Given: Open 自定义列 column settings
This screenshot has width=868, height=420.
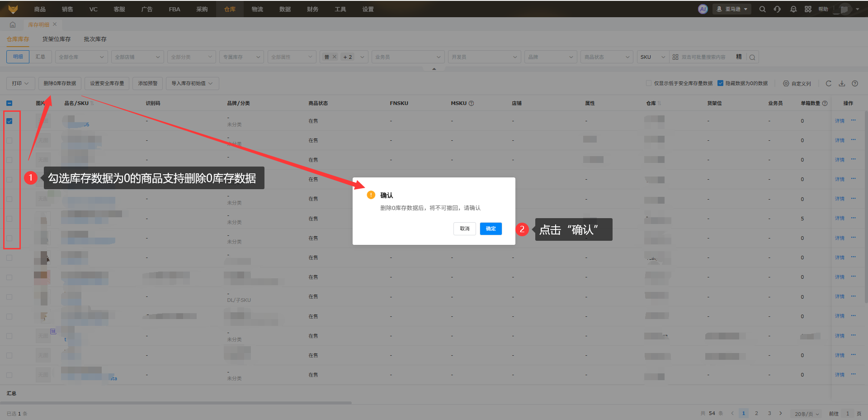Looking at the screenshot, I should pyautogui.click(x=797, y=84).
